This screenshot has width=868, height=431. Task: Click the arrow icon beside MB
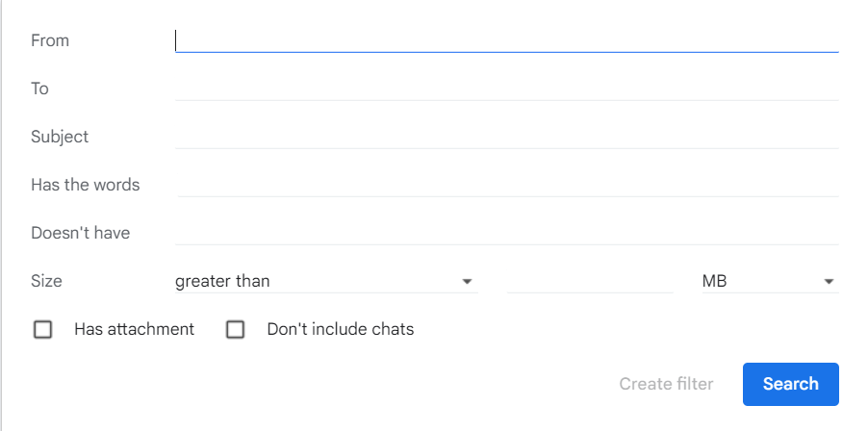(x=829, y=282)
